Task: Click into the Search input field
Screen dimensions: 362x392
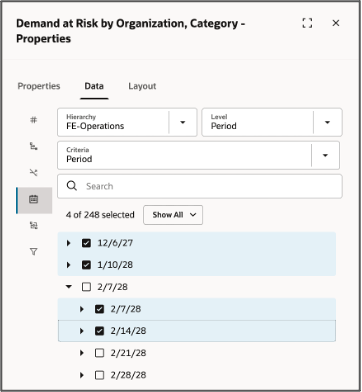Action: (x=200, y=186)
